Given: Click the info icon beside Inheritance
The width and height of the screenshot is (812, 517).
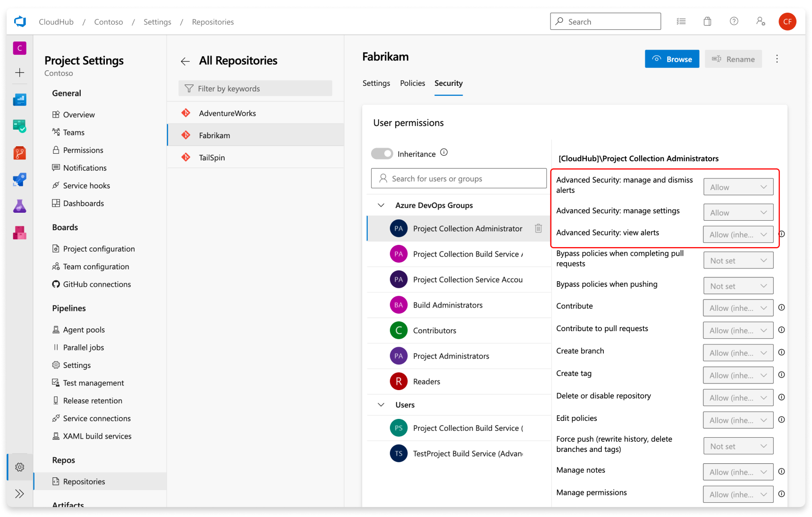Looking at the screenshot, I should click(444, 152).
